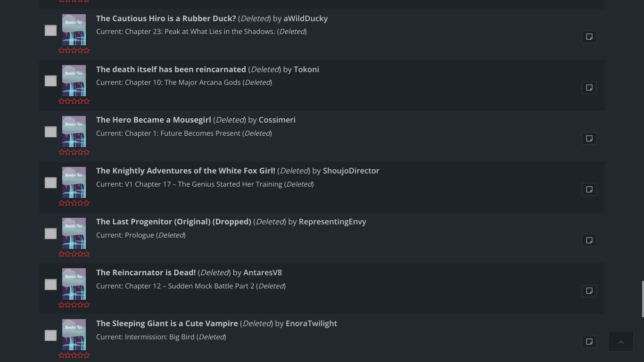Open author profile EnoraTwilight

pos(311,323)
